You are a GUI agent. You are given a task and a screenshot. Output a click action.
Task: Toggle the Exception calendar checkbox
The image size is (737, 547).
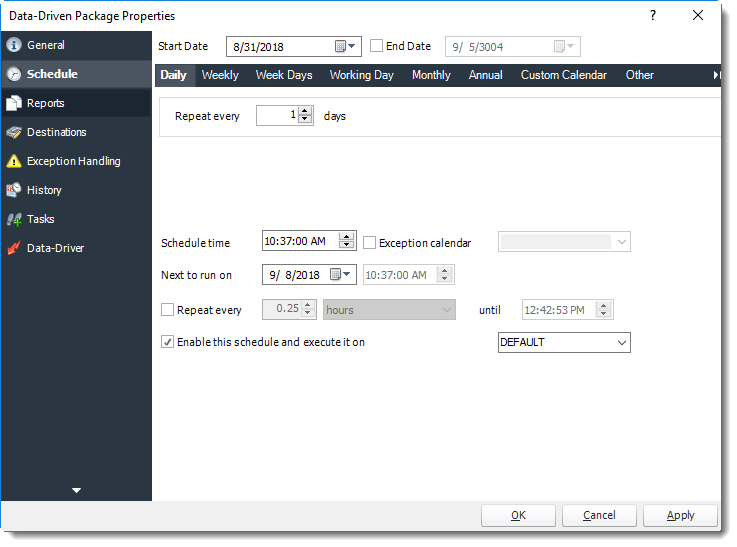[370, 243]
